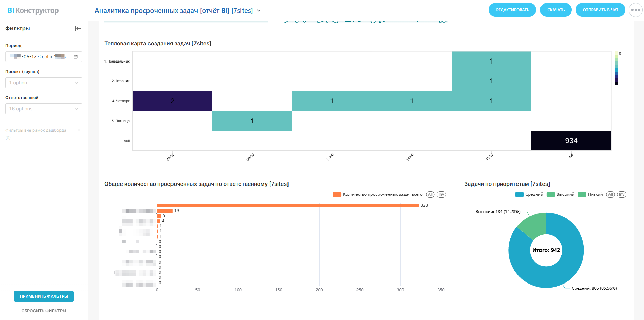Collapse the Фильтры sidebar panel icon
Image resolution: width=644 pixels, height=320 pixels.
[78, 28]
